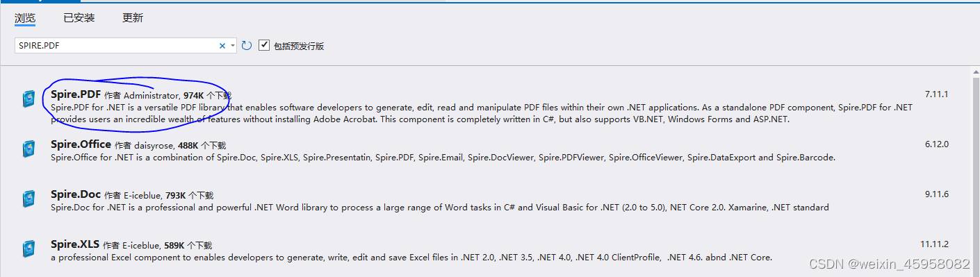Click the Spire.Office package icon
Viewport: 980px width, 277px height.
coord(28,149)
